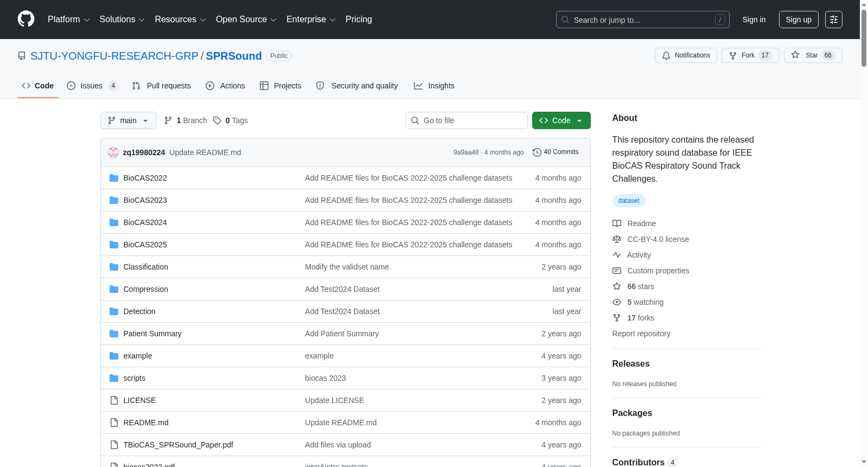The image size is (868, 467).
Task: Expand the Platform menu
Action: [68, 20]
